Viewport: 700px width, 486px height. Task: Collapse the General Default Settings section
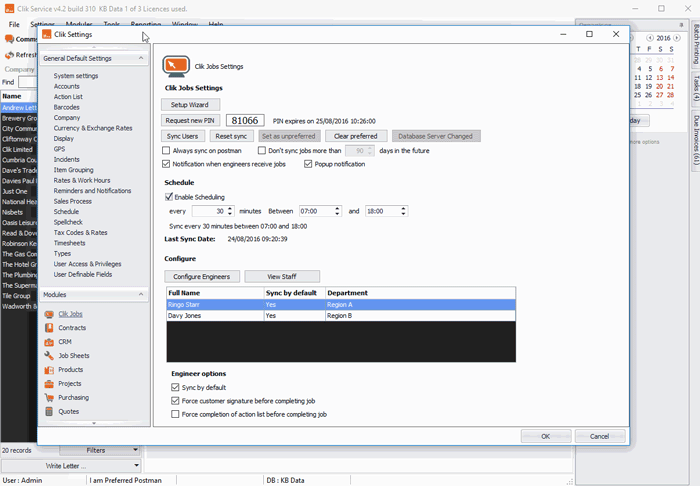click(141, 58)
